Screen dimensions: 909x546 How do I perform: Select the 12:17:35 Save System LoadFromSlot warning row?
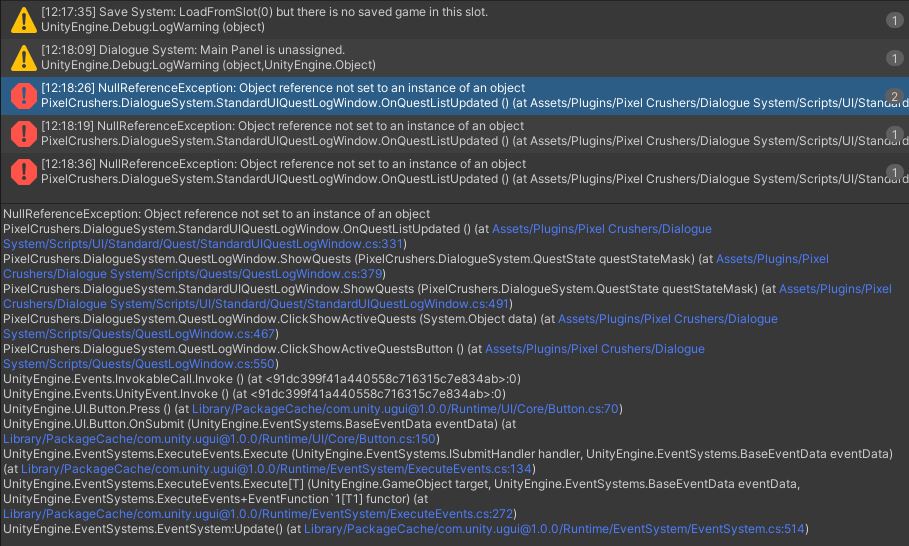pyautogui.click(x=454, y=20)
